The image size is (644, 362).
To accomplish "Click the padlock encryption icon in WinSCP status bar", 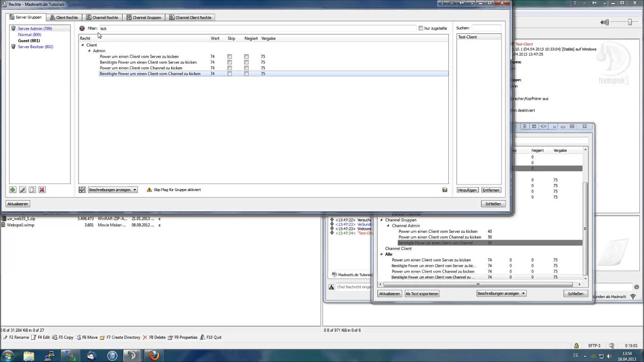I will (x=576, y=346).
